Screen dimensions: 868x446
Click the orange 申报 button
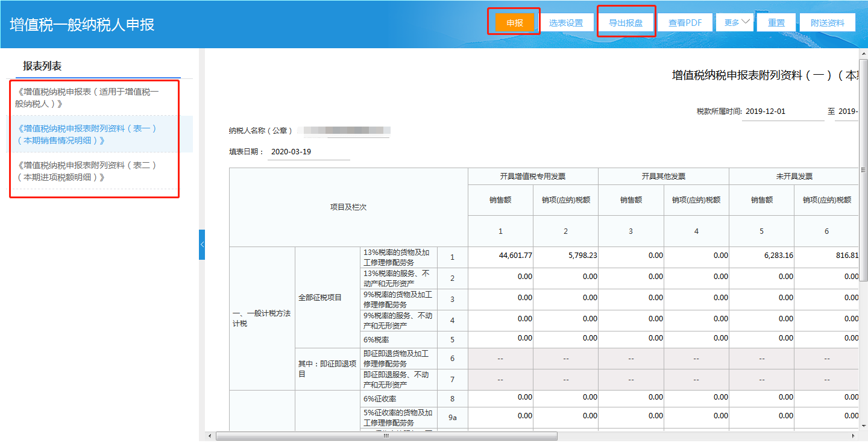514,23
